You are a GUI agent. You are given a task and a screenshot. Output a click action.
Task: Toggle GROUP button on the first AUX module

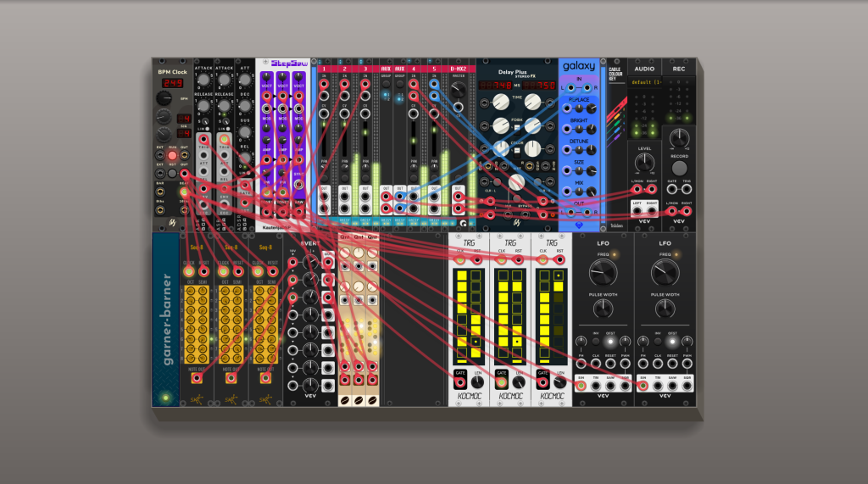tap(386, 84)
